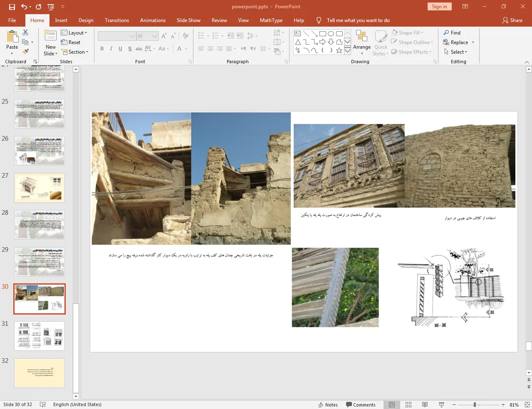The height and width of the screenshot is (409, 532).
Task: Open the font size dropdown showing 40
Action: pyautogui.click(x=155, y=36)
